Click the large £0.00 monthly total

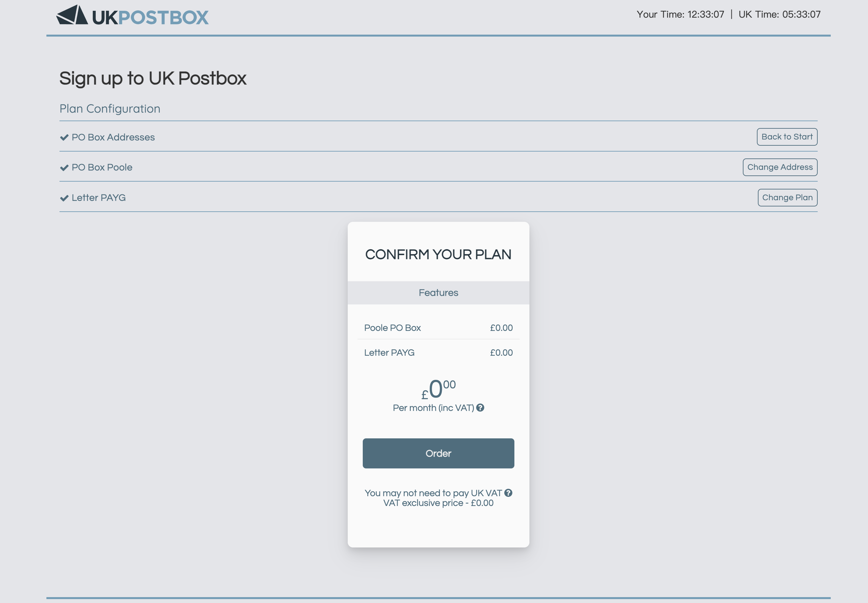(438, 389)
